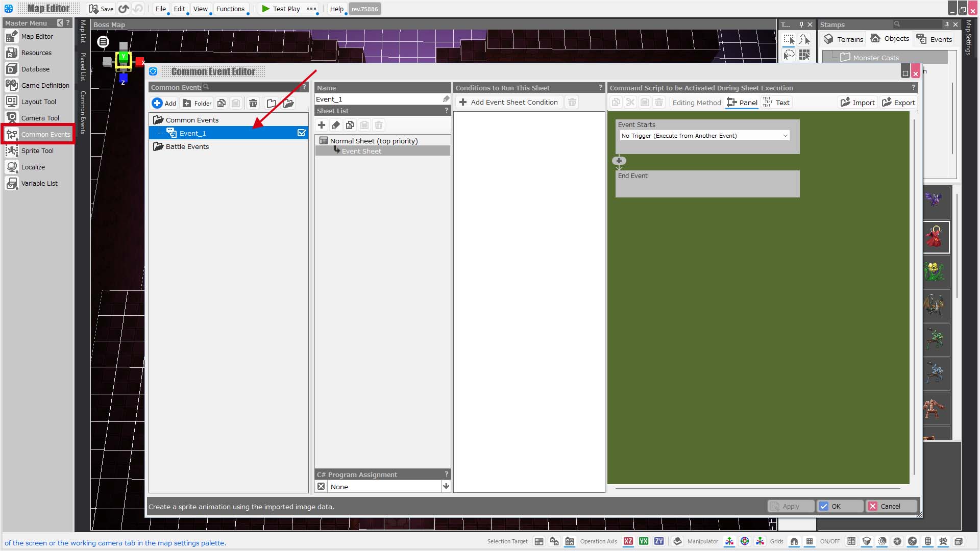Import a command script
The width and height of the screenshot is (980, 551).
pyautogui.click(x=857, y=103)
